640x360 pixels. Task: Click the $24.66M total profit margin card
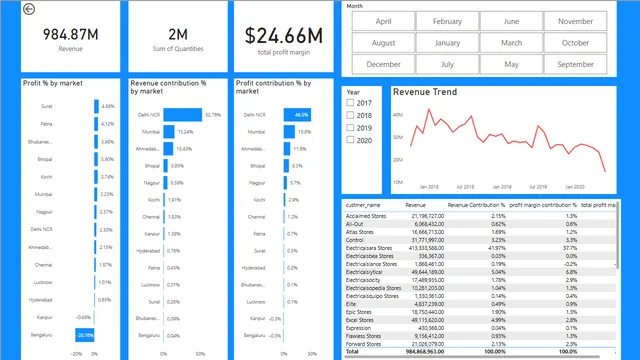click(284, 37)
